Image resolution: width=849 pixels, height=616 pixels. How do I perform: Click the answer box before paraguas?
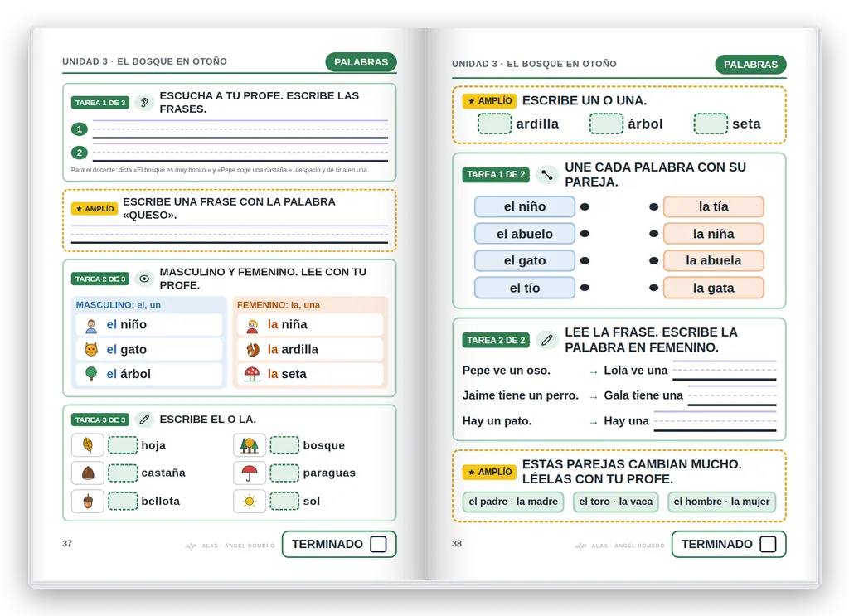point(284,473)
